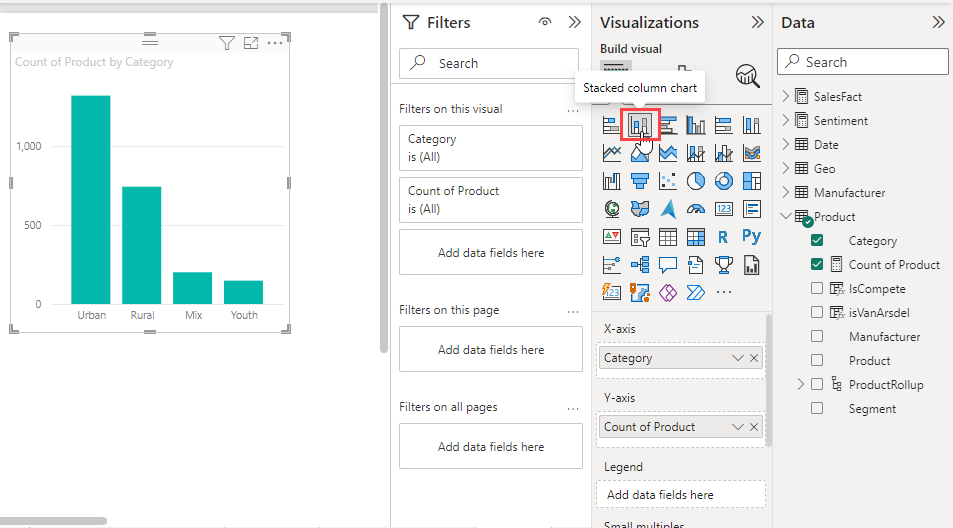The height and width of the screenshot is (528, 953).
Task: Select the Multi-row card visual
Action: coord(751,209)
